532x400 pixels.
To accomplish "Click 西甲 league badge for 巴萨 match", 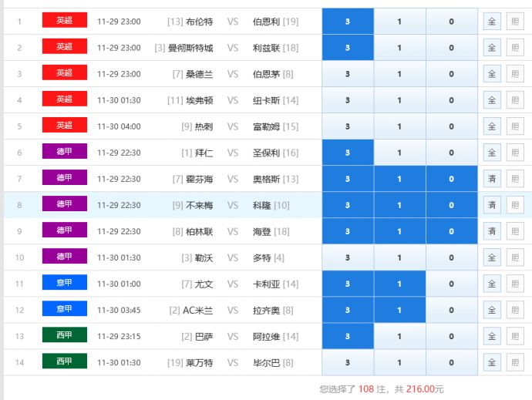I will point(64,335).
